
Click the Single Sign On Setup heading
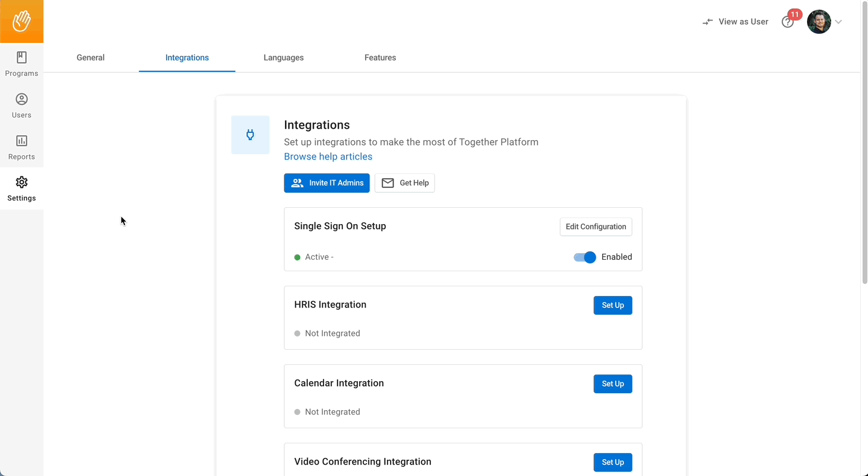tap(340, 226)
